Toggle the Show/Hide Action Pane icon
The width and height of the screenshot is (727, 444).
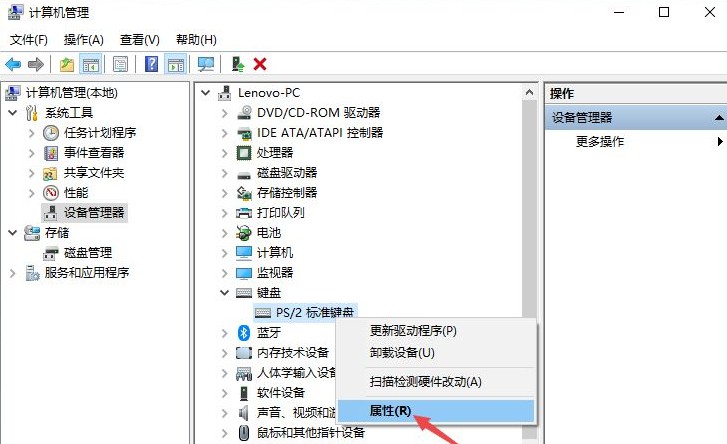point(176,64)
